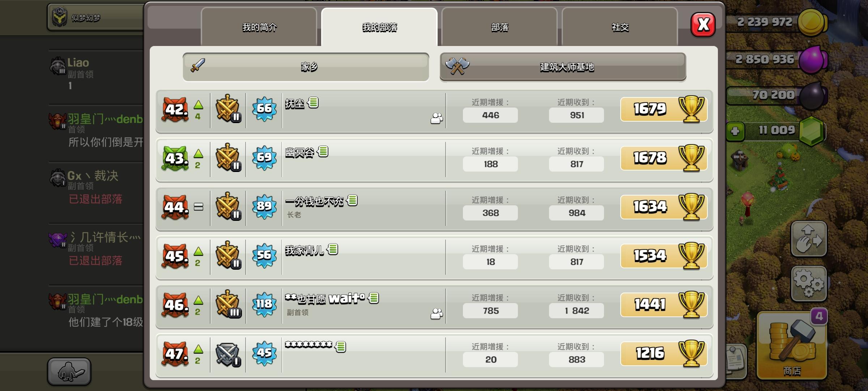Image resolution: width=868 pixels, height=391 pixels.
Task: Switch to 部落 tab
Action: click(499, 27)
